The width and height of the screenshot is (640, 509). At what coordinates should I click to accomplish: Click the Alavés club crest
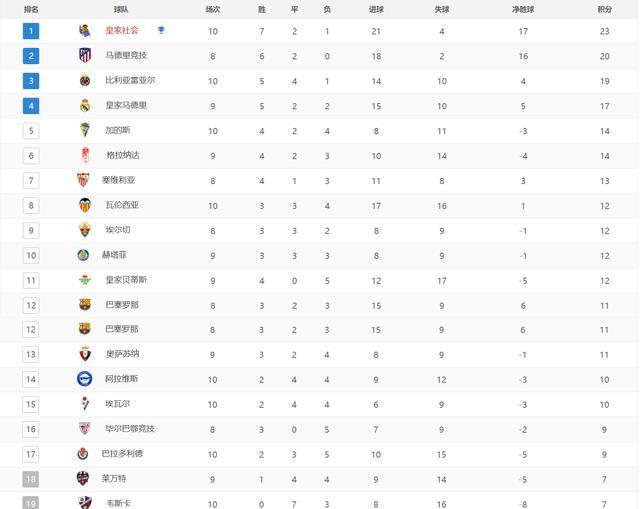pyautogui.click(x=84, y=379)
